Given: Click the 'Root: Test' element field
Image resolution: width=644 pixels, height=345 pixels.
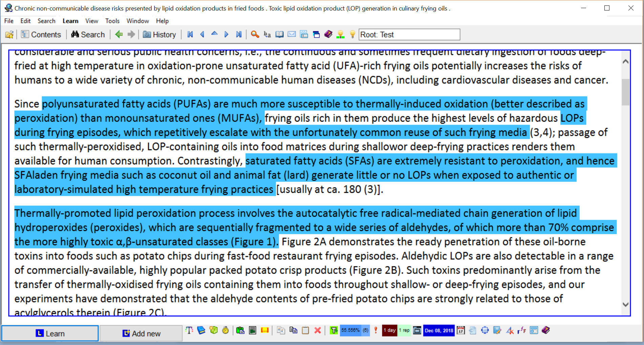Looking at the screenshot, I should (x=409, y=35).
